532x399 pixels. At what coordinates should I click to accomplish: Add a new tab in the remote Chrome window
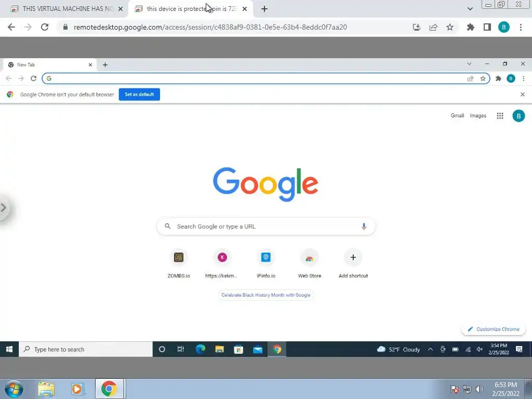click(x=105, y=65)
